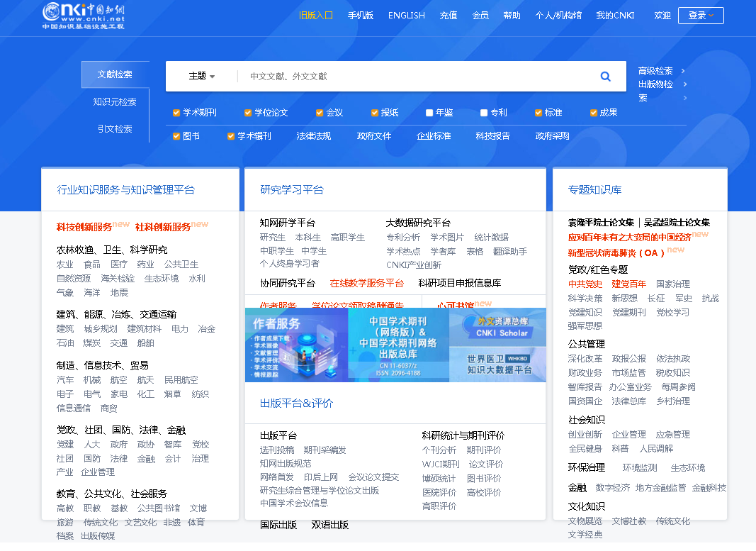Open the 主题 search field dropdown
The height and width of the screenshot is (551, 756).
[201, 77]
